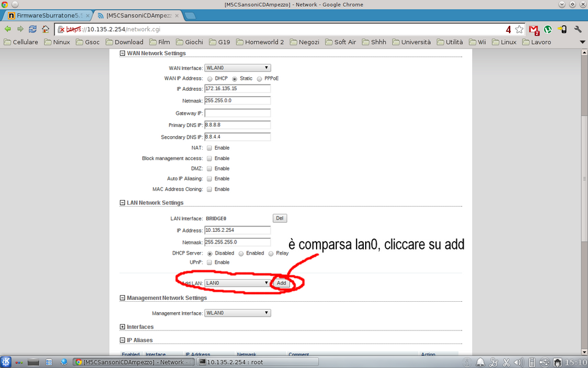Bookmark this page with the star icon
The width and height of the screenshot is (588, 368).
click(519, 29)
